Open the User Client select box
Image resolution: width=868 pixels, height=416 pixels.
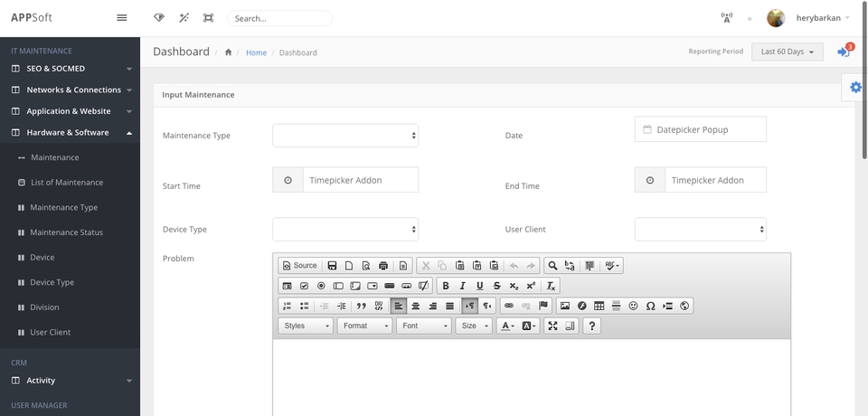(x=700, y=230)
